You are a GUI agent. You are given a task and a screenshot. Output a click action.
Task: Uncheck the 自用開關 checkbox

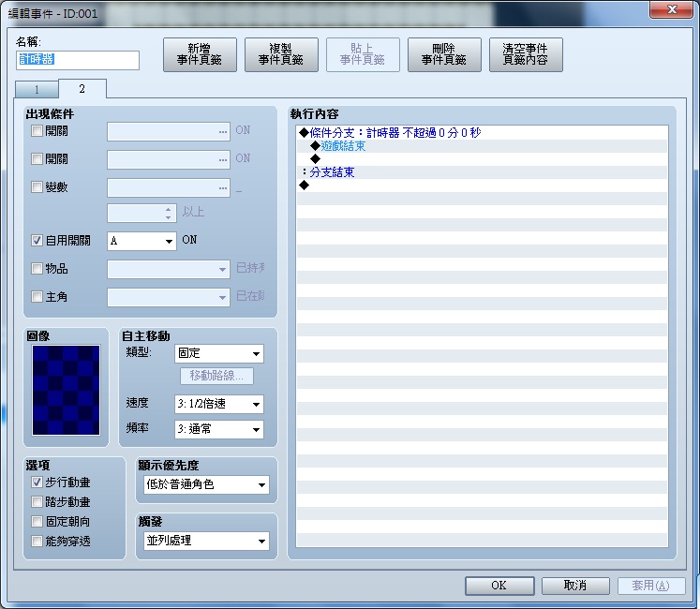tap(37, 241)
